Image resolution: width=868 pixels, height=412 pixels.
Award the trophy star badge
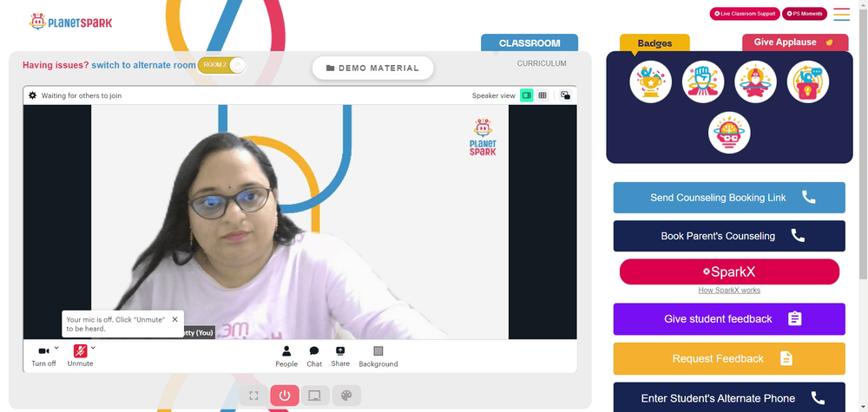coord(650,82)
